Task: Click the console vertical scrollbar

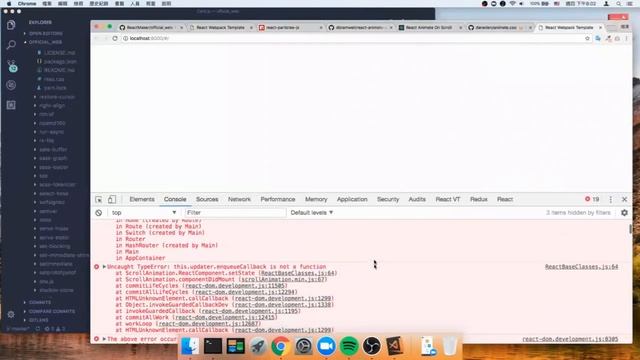Action: pyautogui.click(x=630, y=229)
